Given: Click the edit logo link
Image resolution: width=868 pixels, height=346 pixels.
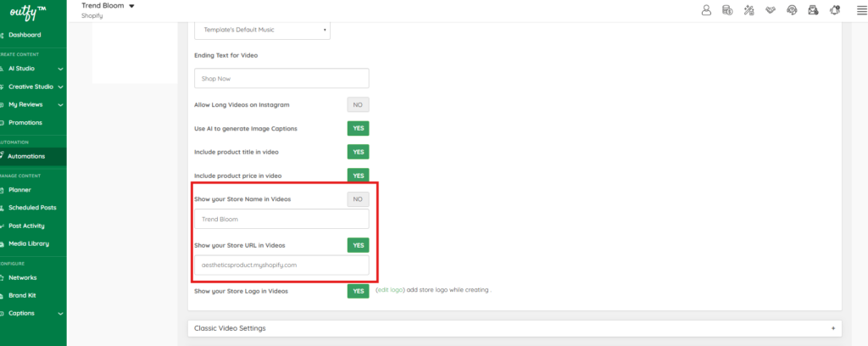Looking at the screenshot, I should [x=390, y=290].
